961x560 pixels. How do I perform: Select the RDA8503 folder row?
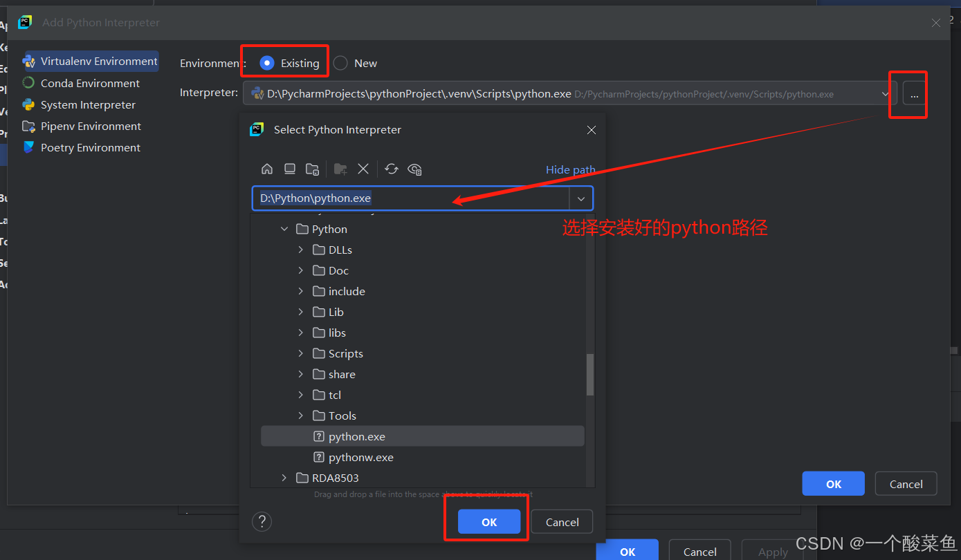(423, 478)
